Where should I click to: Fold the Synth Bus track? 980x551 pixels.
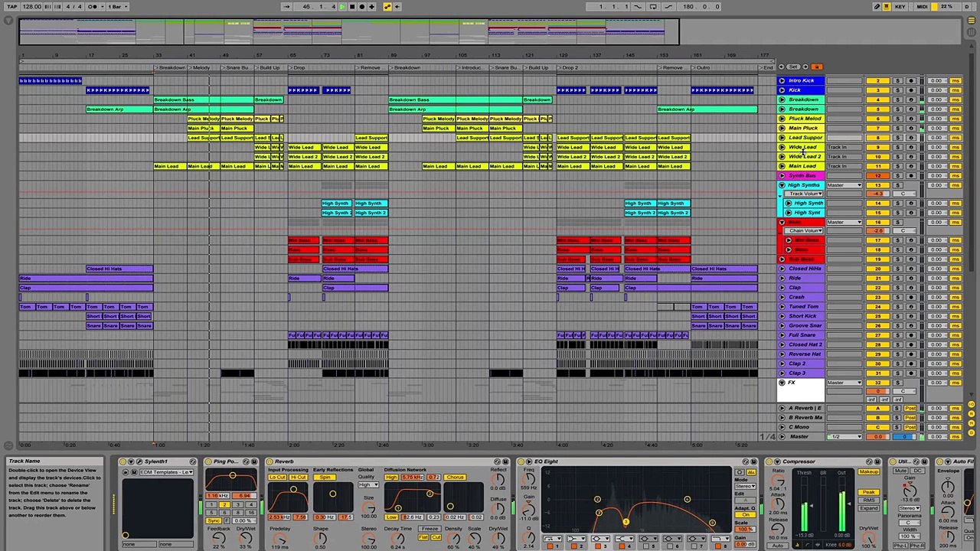[x=782, y=175]
